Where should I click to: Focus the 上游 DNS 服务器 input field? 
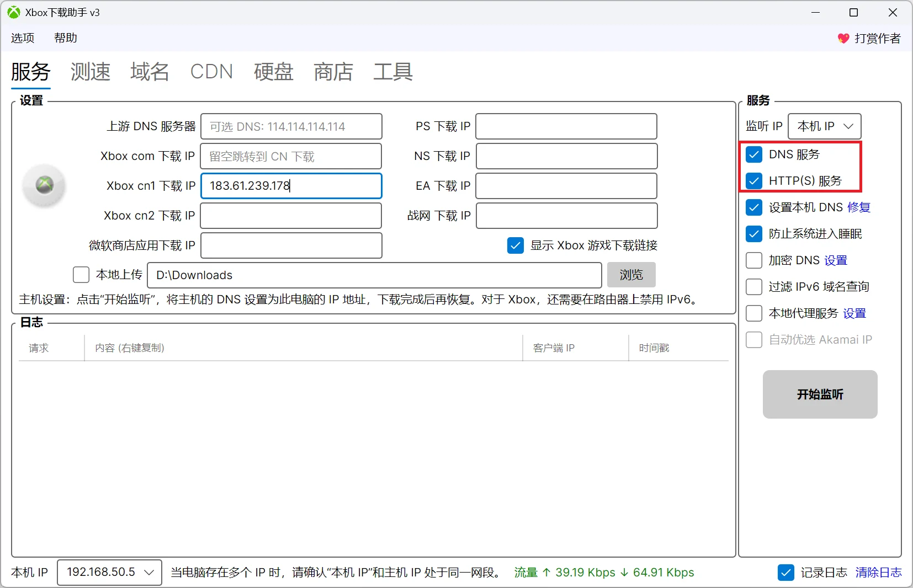click(x=291, y=126)
